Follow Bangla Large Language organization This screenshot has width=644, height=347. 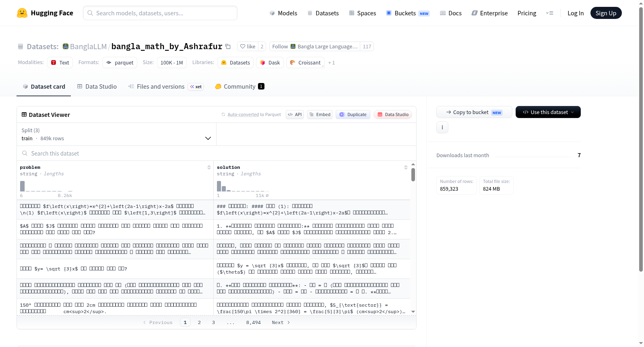(x=315, y=46)
